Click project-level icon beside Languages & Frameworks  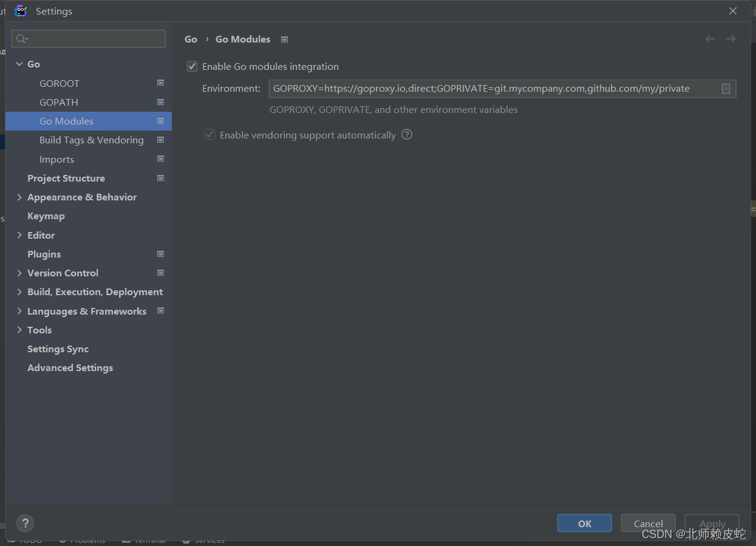pos(160,310)
